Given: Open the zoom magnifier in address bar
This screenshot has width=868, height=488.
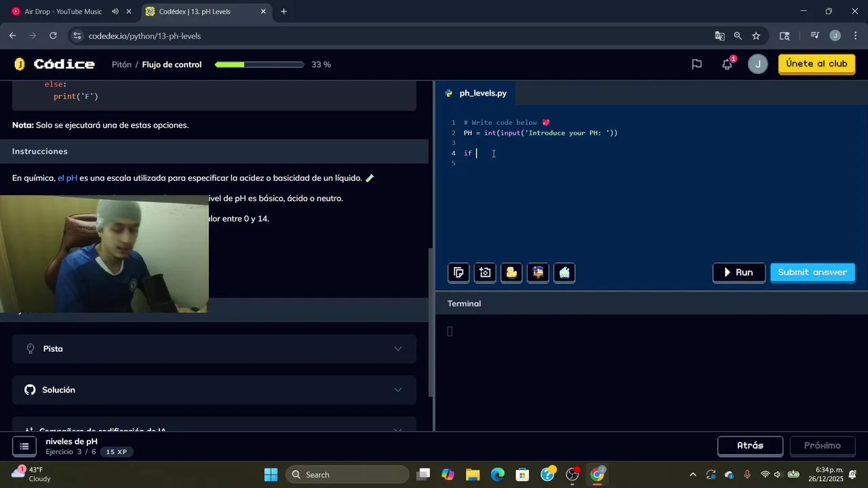Looking at the screenshot, I should (738, 36).
